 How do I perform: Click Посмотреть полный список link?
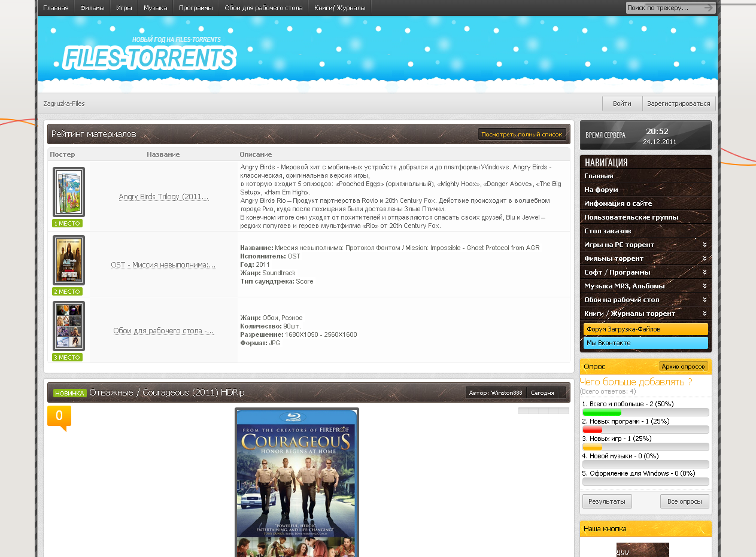click(x=522, y=135)
